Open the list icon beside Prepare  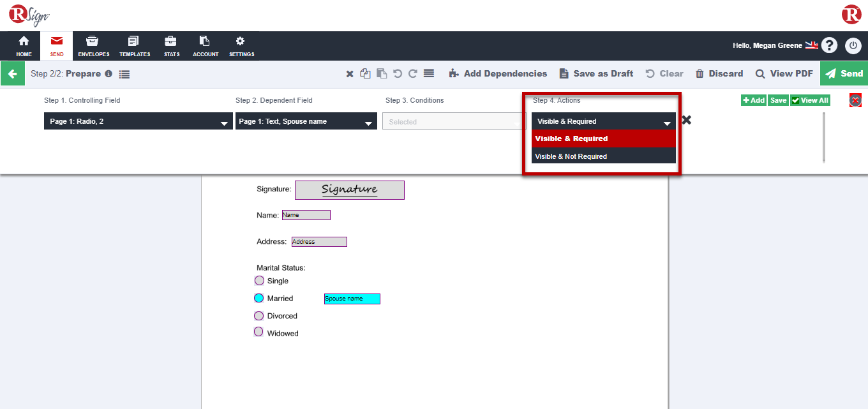pyautogui.click(x=124, y=74)
